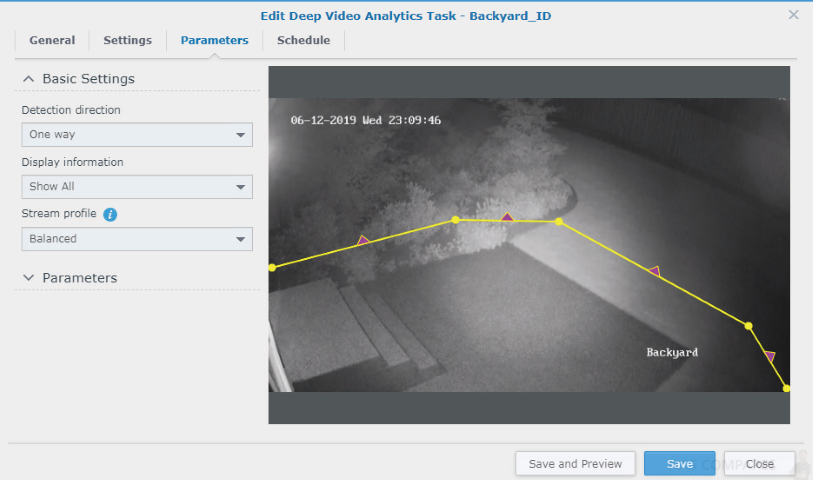Click the Backyard camera label overlay
The height and width of the screenshot is (480, 813).
click(x=672, y=352)
